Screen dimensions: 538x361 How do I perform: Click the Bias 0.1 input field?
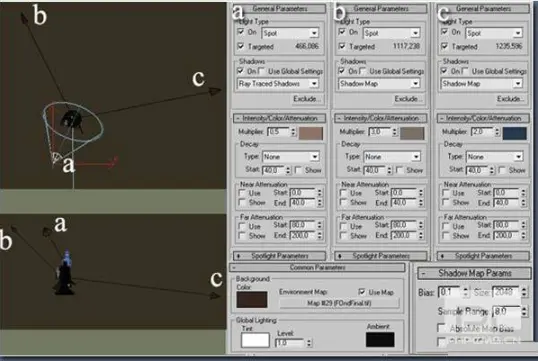coord(450,292)
